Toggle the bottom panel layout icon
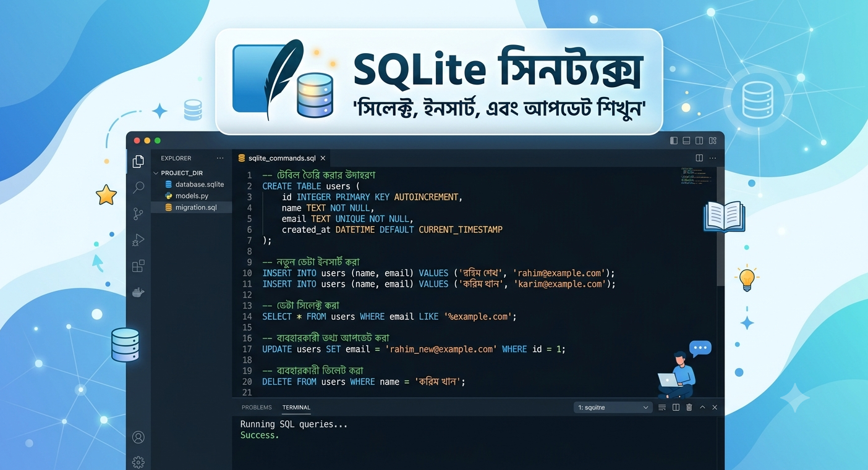868x470 pixels. [x=686, y=141]
